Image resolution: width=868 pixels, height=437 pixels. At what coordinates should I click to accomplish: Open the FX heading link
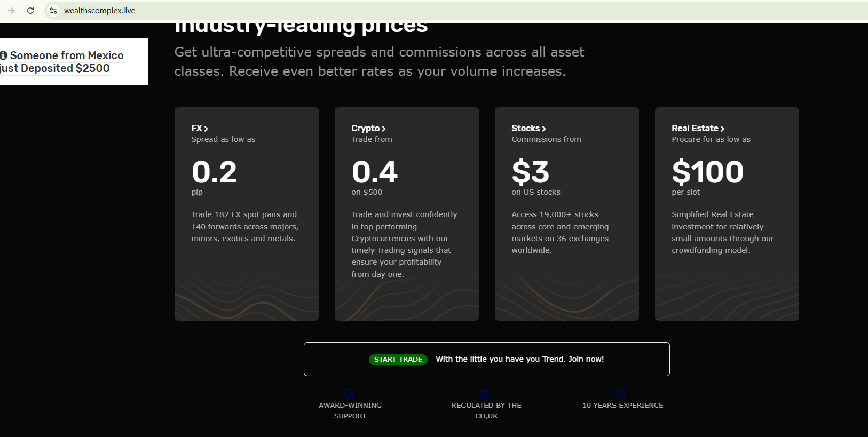(x=196, y=128)
